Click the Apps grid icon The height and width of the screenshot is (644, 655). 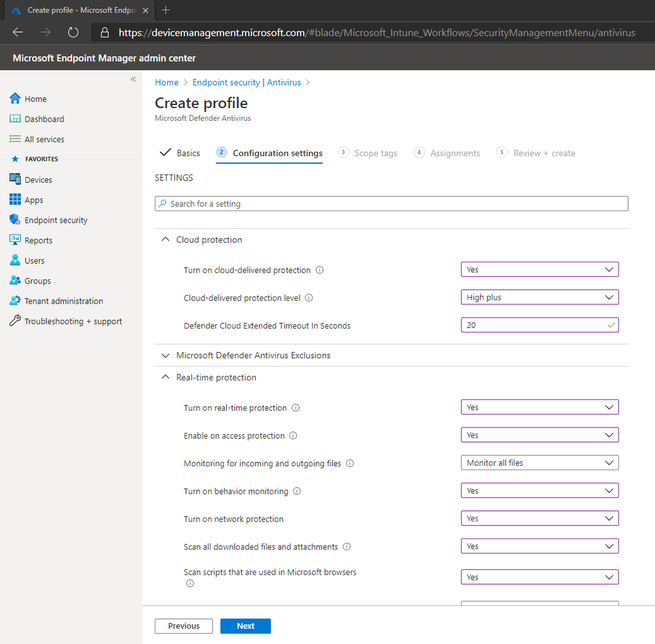tap(15, 199)
